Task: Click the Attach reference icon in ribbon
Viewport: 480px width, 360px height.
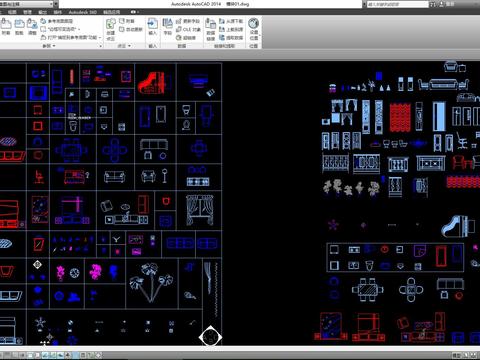Action: click(x=6, y=27)
